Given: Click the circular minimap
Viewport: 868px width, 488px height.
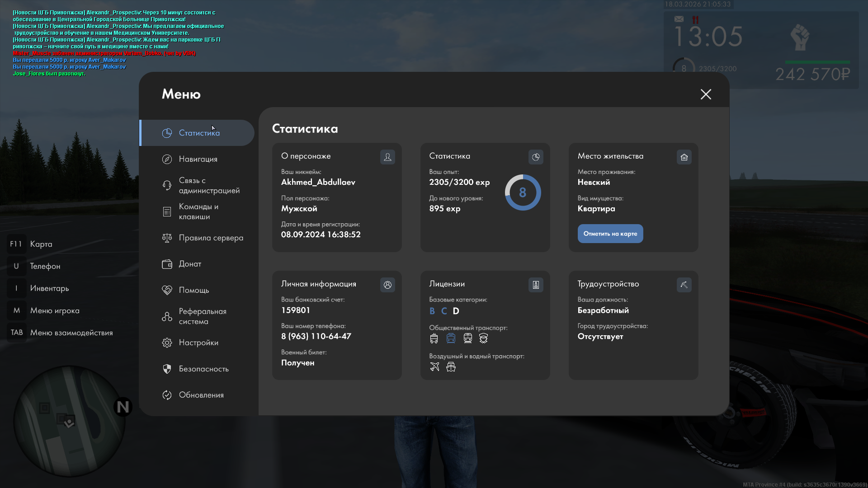Looking at the screenshot, I should point(69,421).
